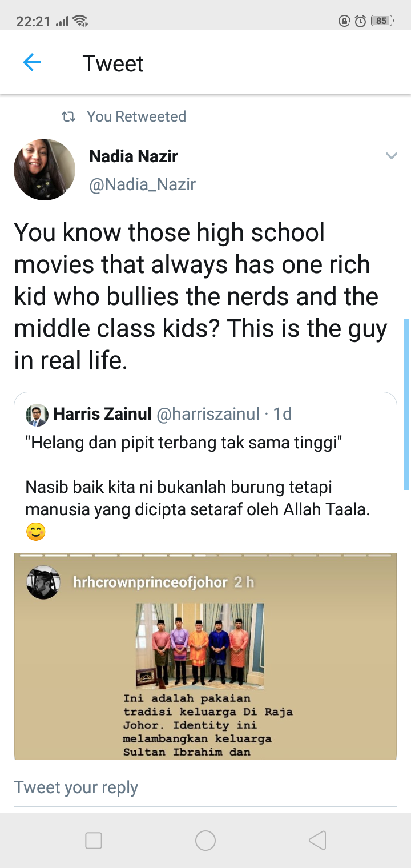The width and height of the screenshot is (411, 868).
Task: Open Nadia Nazir's profile picture
Action: pos(45,170)
